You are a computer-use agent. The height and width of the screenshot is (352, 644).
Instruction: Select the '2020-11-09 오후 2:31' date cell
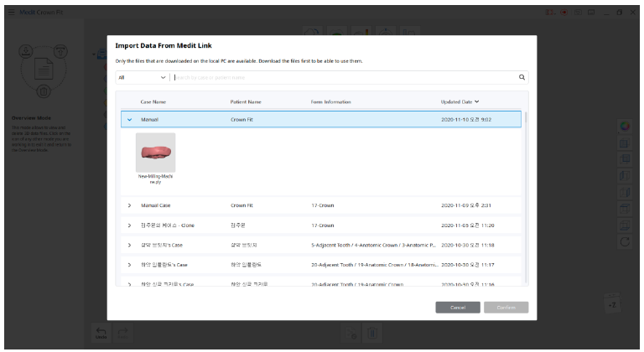[466, 205]
